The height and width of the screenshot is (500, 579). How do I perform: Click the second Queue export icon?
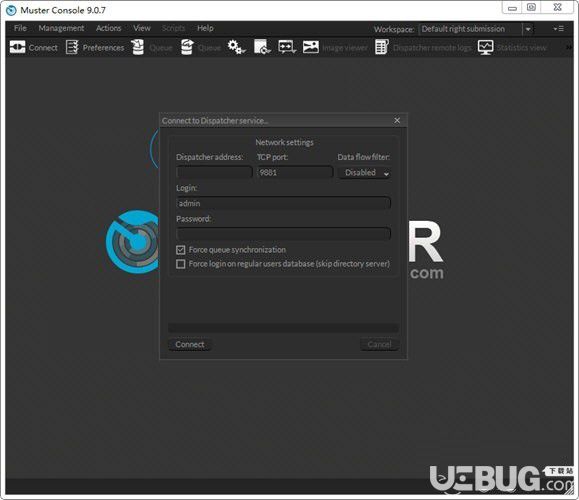[x=187, y=47]
